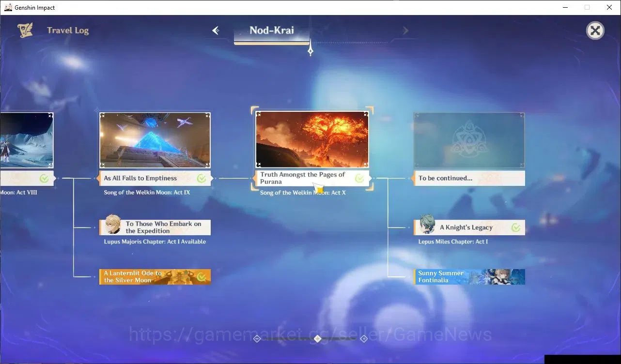
Task: Click the green-haired character portrait for A Knight's Legacy
Action: 426,225
